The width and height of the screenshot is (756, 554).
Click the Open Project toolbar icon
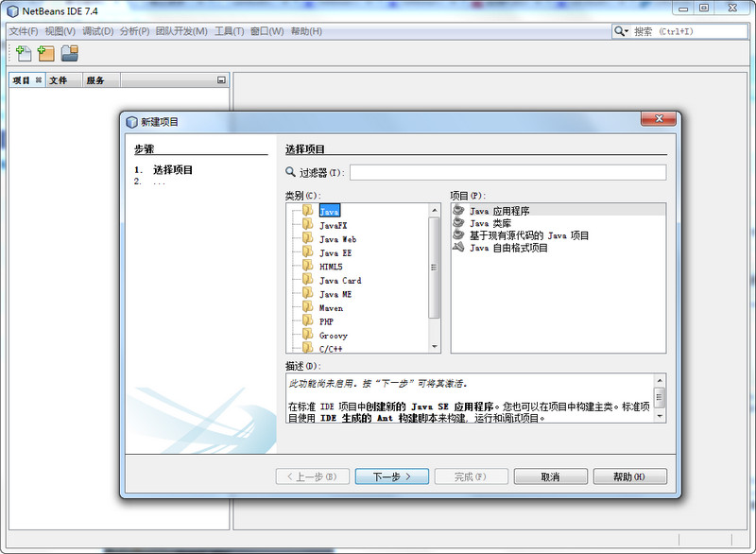[x=70, y=54]
